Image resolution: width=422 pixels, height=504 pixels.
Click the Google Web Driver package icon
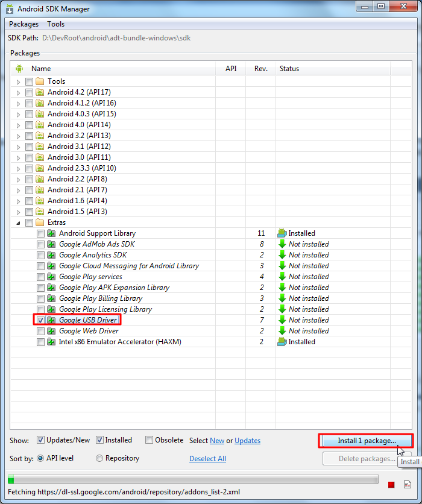coord(51,331)
